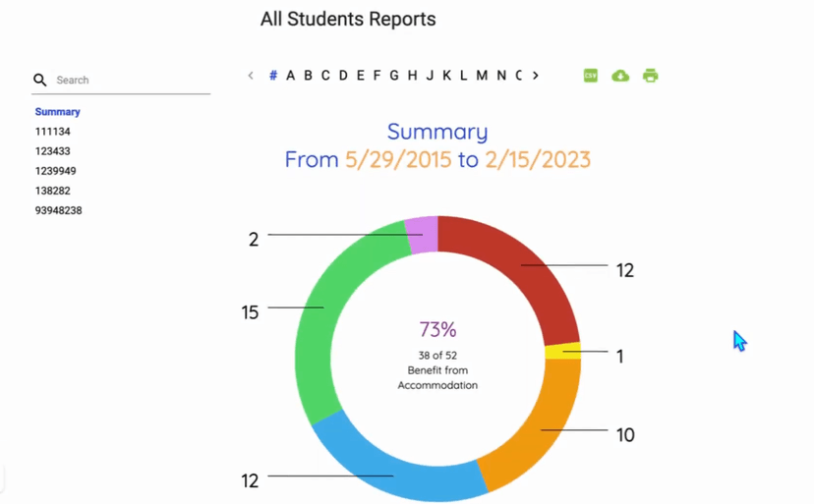
Task: Open the Summary report link
Action: 58,112
